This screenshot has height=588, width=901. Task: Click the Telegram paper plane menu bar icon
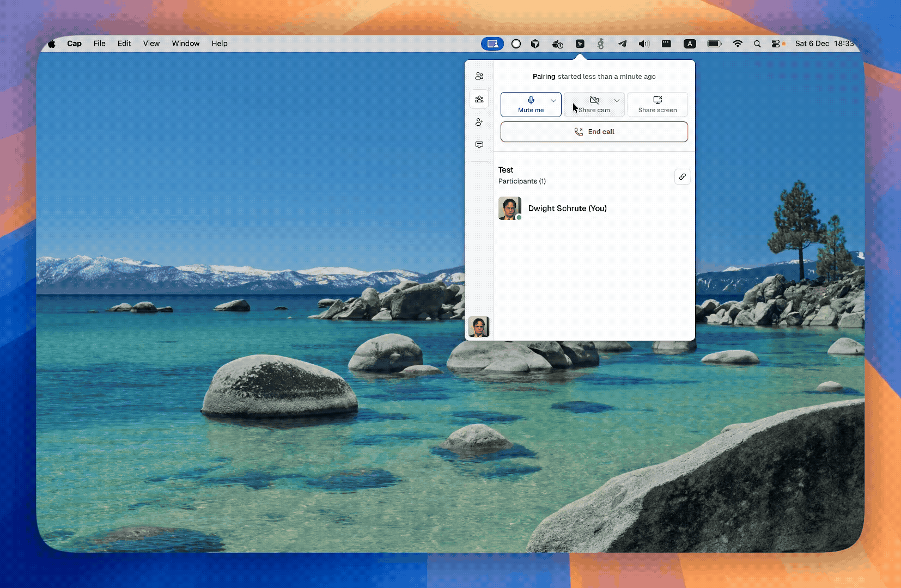point(622,44)
